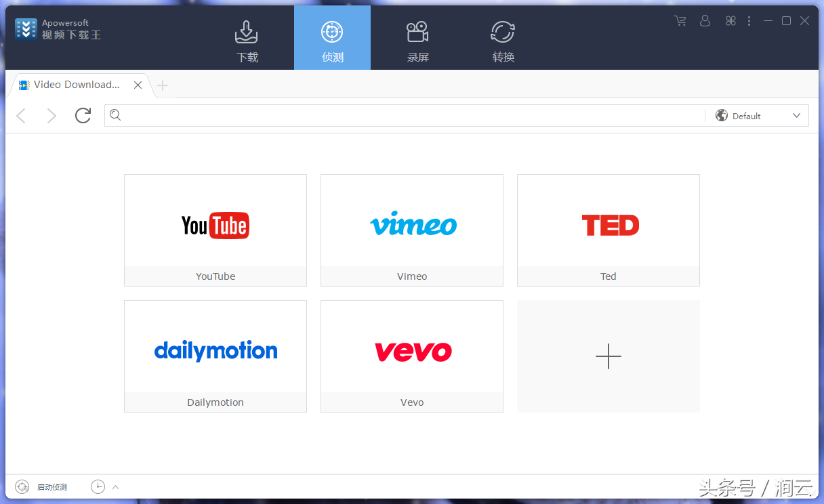Viewport: 824px width, 504px height.
Task: Open the 录屏 (Screen Record) tab
Action: coord(417,38)
